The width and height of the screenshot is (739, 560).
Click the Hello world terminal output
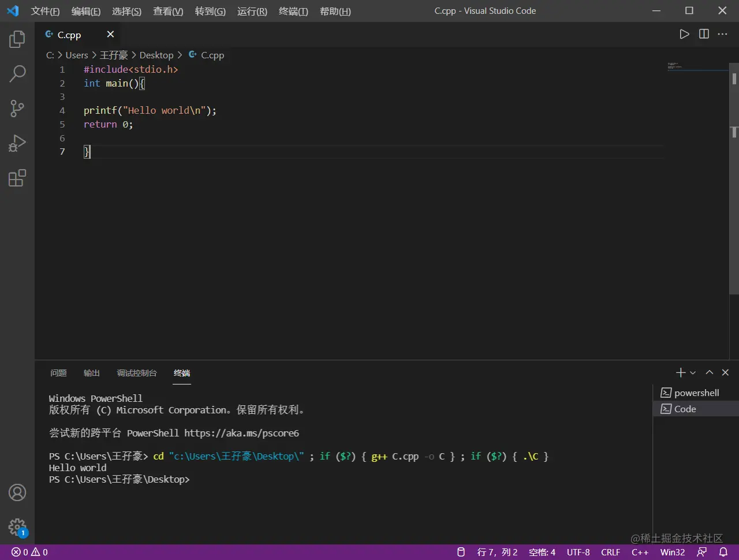coord(78,468)
